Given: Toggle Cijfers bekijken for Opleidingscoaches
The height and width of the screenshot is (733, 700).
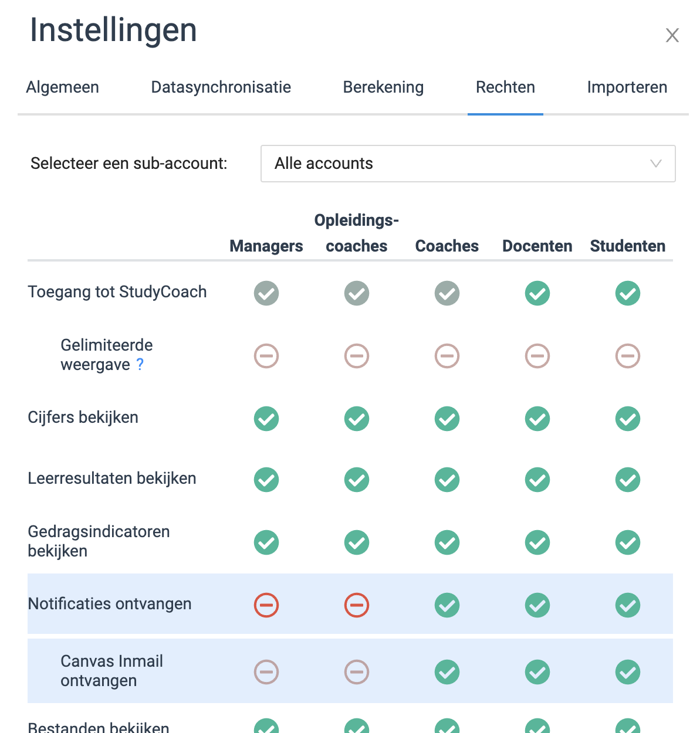Looking at the screenshot, I should (x=357, y=419).
